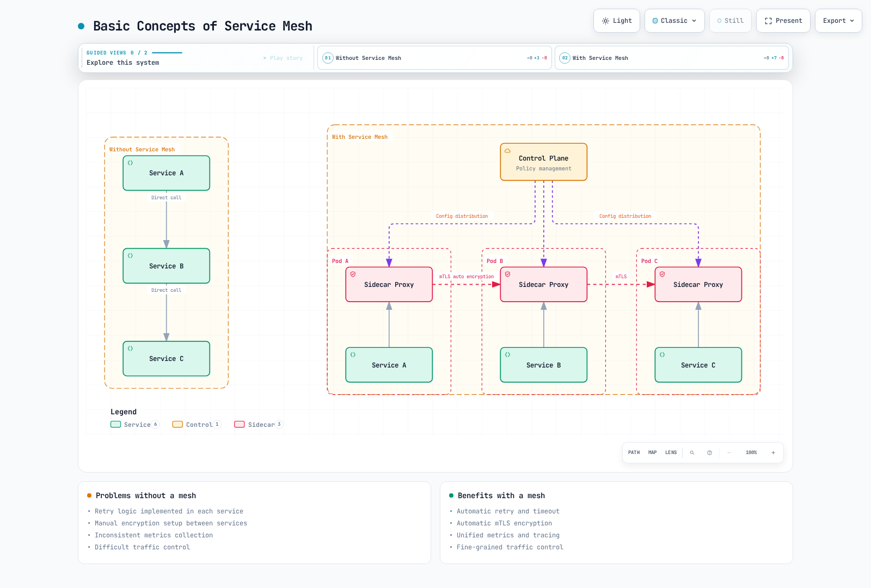Select Sidecar Proxy in Pod A
Viewport: 871px width, 588px height.
click(x=389, y=284)
